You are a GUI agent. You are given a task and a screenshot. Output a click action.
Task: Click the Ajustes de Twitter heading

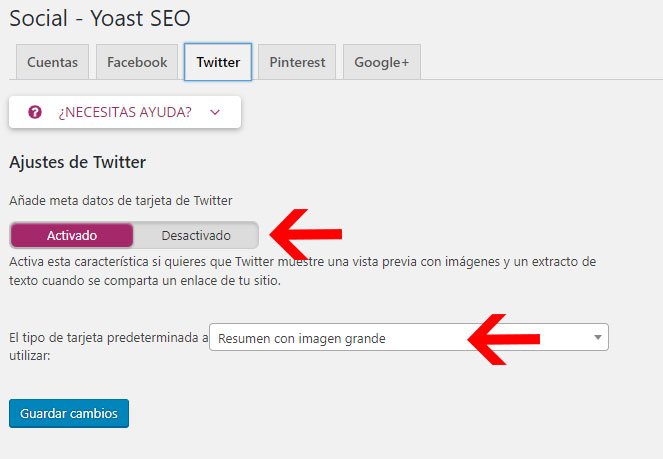point(77,162)
